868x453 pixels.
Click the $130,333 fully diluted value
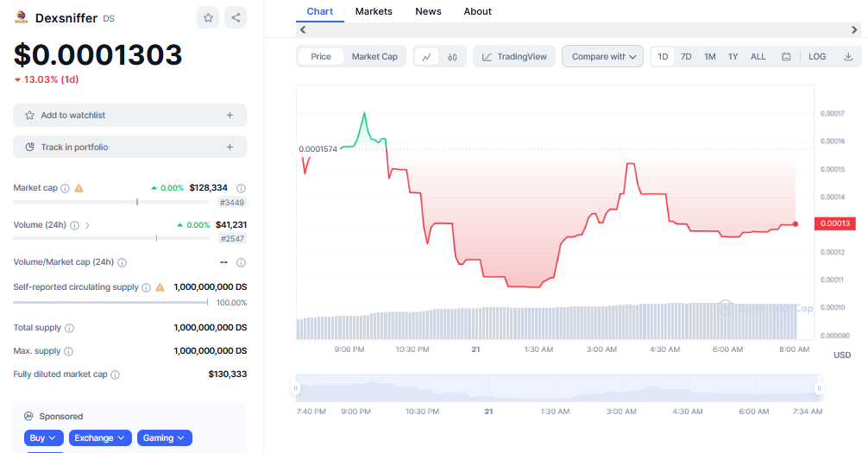(x=228, y=374)
